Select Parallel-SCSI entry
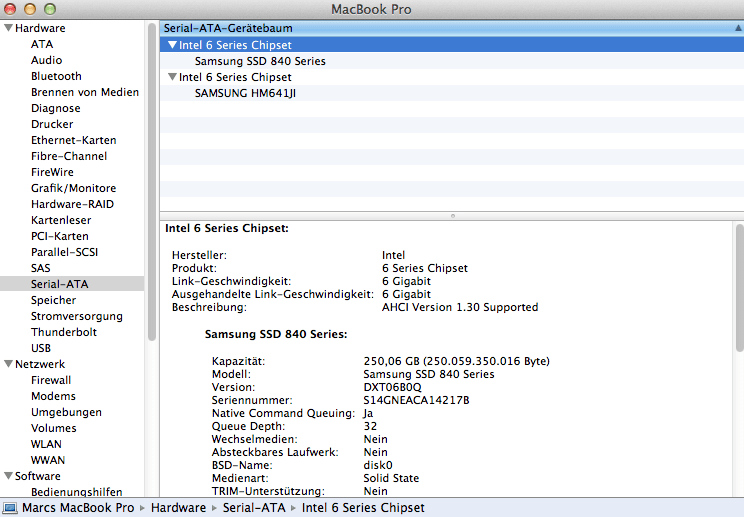The image size is (744, 517). point(65,252)
